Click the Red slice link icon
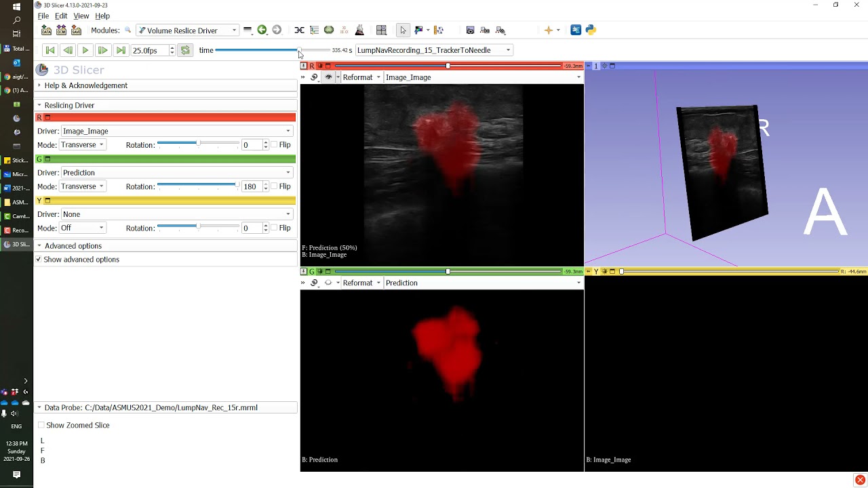This screenshot has height=488, width=868. pos(314,77)
